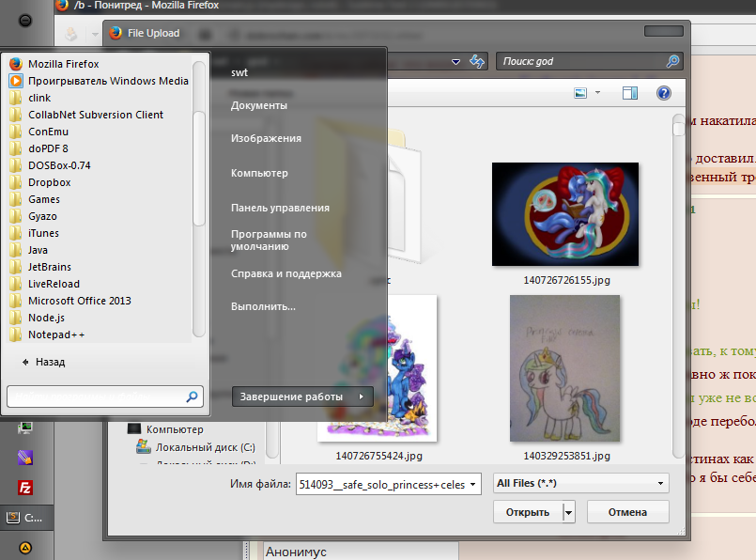Select swt in the Start menu
This screenshot has width=756, height=560.
[239, 73]
